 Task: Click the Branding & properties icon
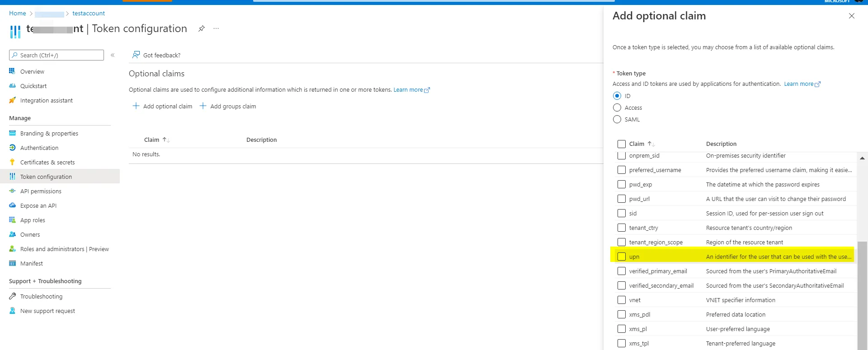pos(12,133)
